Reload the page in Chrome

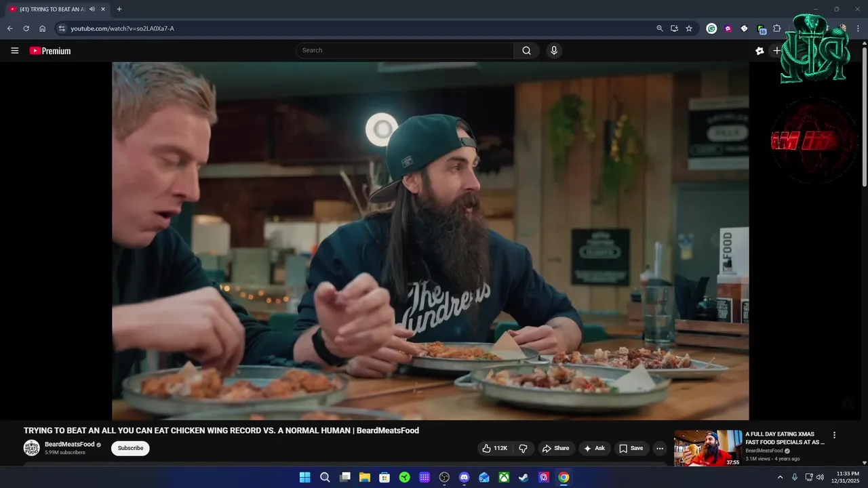(x=26, y=28)
